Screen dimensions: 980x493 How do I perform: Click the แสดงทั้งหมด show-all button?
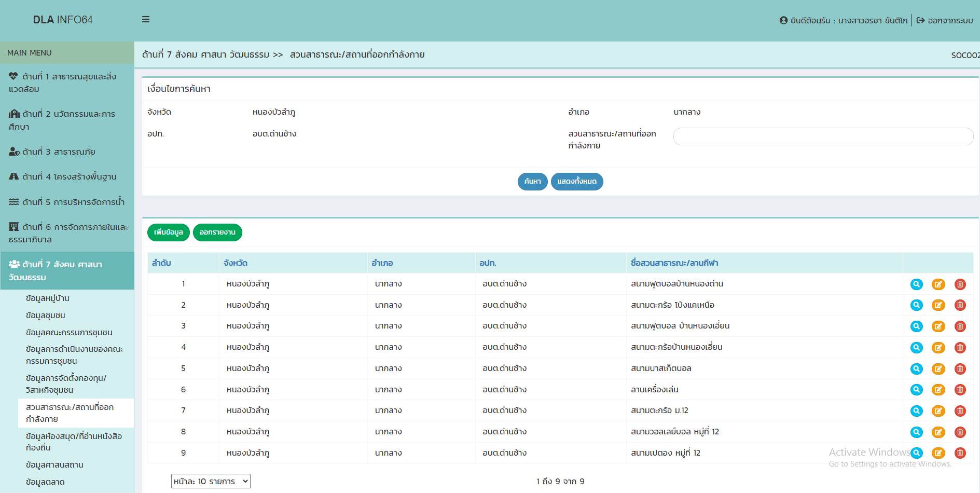[577, 182]
